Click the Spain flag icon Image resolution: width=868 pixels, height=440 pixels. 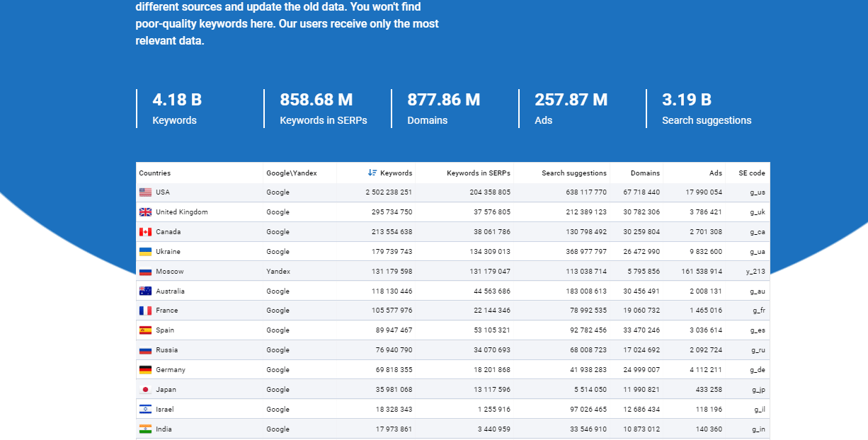tap(145, 330)
